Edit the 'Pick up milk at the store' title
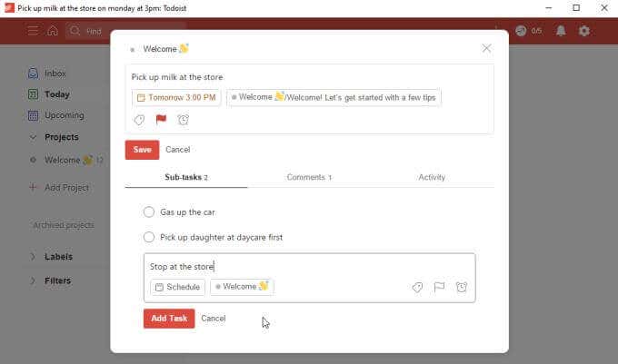This screenshot has width=618, height=364. 177,77
